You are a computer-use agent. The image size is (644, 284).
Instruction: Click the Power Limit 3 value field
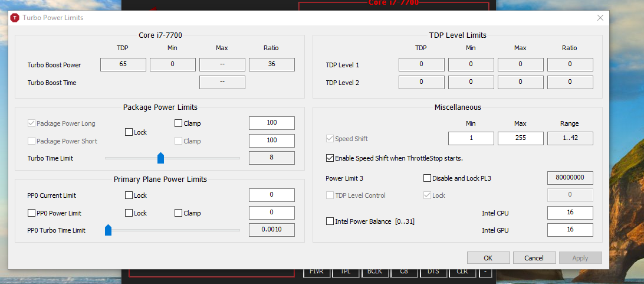(570, 178)
